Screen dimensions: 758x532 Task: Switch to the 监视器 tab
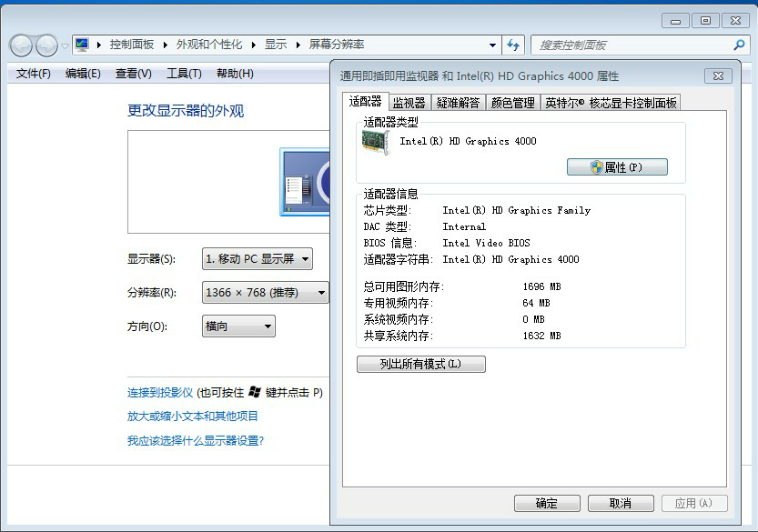409,103
